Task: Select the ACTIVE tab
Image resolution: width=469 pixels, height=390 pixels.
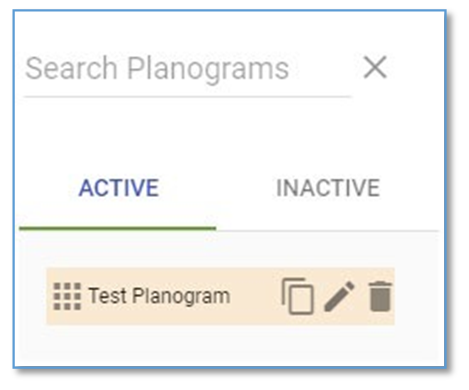Action: tap(119, 188)
